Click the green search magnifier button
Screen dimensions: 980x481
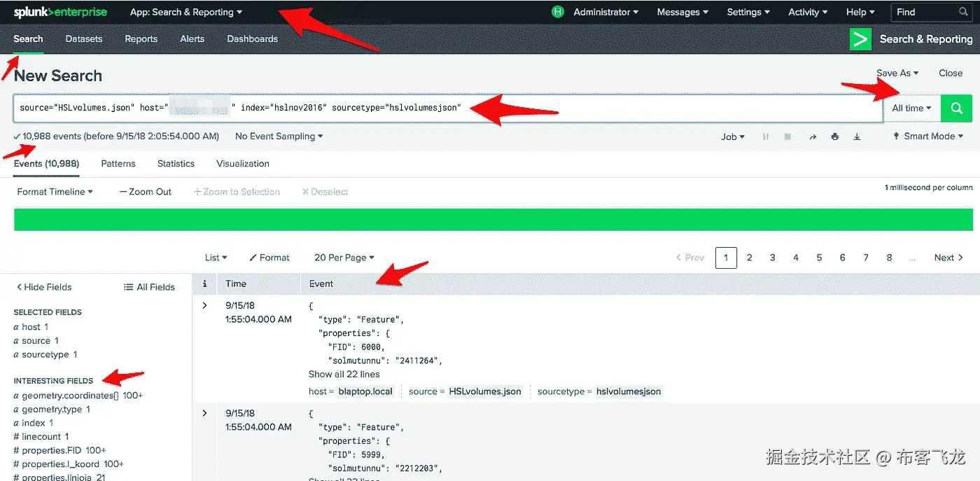pyautogui.click(x=957, y=109)
